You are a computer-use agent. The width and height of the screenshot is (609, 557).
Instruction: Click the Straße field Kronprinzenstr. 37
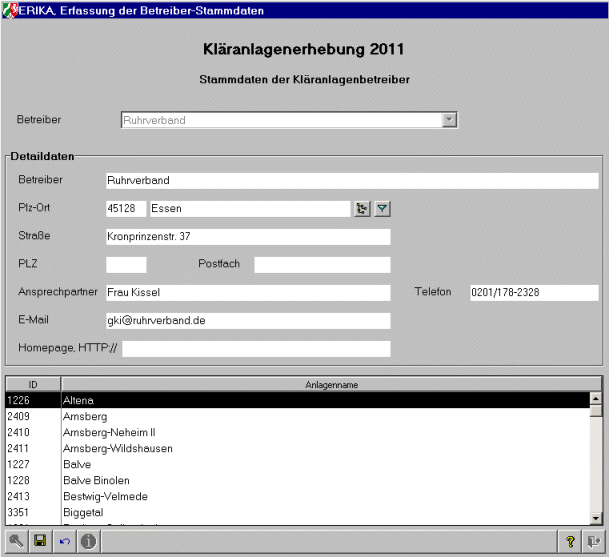(x=247, y=237)
